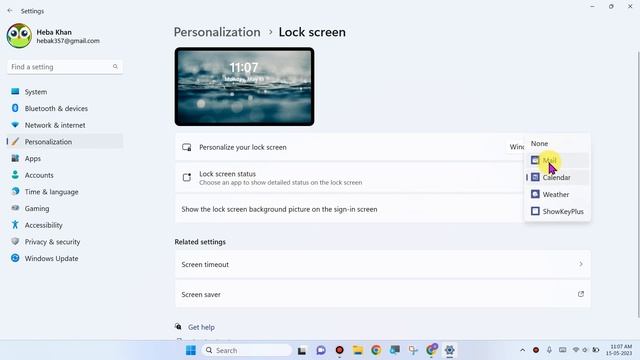Screen dimensions: 640x360
Task: Click the search magnifier in Find a setting
Action: [115, 67]
